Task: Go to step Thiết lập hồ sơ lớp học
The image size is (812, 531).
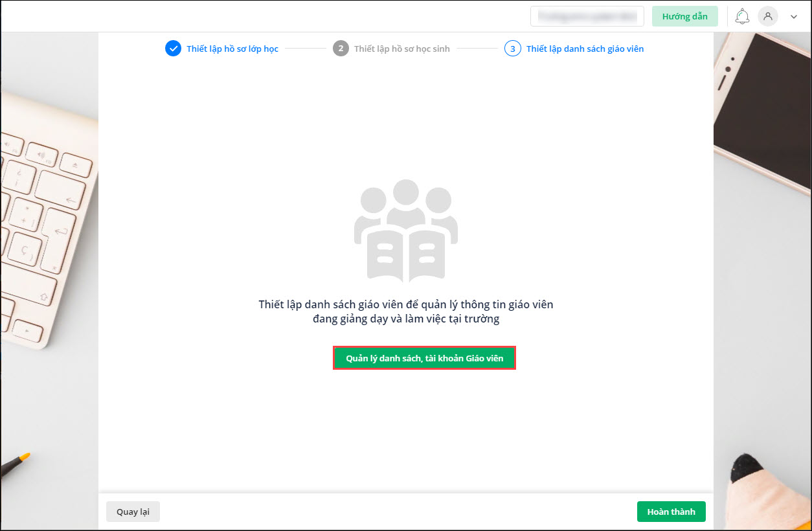Action: [232, 49]
